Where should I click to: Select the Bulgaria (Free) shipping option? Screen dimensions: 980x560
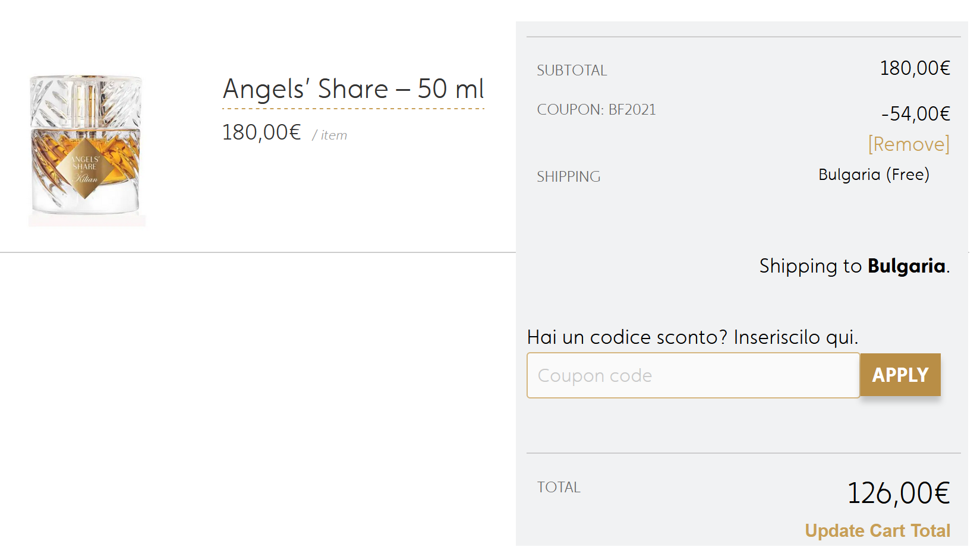tap(874, 175)
